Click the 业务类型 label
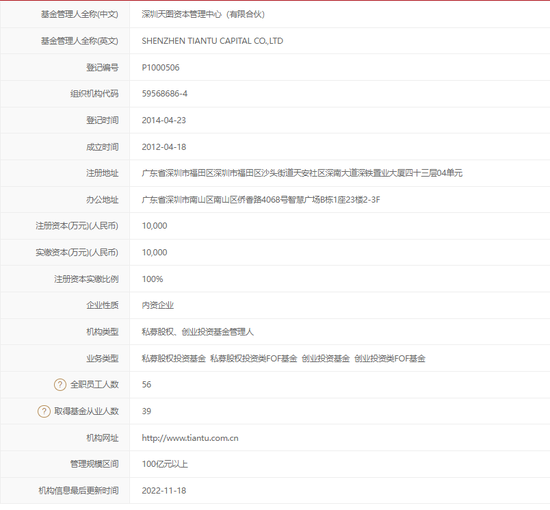The height and width of the screenshot is (510, 550). pyautogui.click(x=102, y=358)
